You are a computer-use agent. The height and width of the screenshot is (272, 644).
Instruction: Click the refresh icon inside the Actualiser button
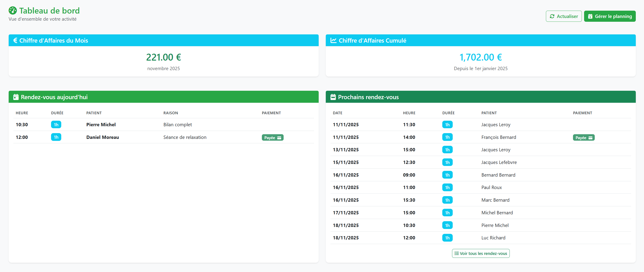(x=553, y=16)
